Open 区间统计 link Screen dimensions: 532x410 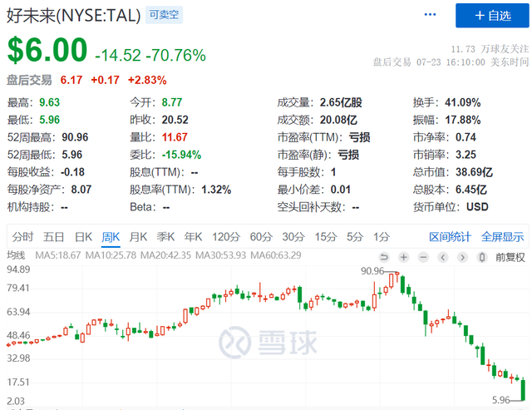click(x=450, y=237)
